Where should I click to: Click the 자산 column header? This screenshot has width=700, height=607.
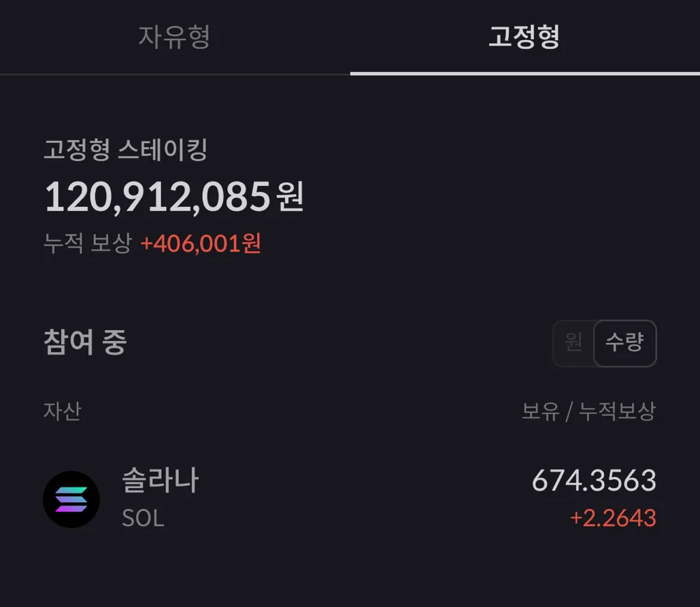62,411
